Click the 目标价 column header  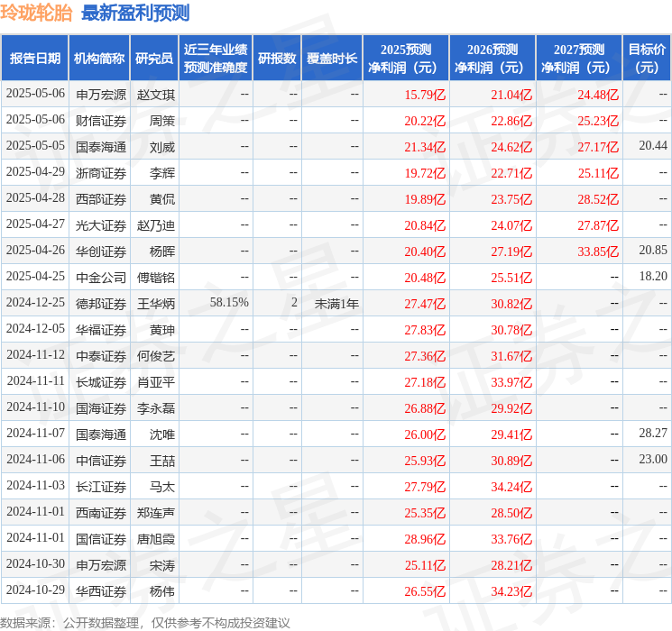646,59
